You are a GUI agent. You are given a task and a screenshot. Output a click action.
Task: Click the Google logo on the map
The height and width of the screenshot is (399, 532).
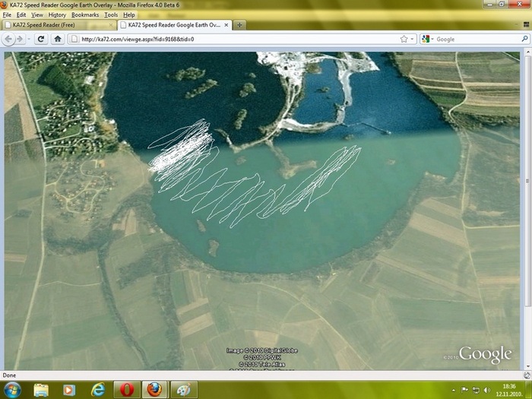[485, 354]
